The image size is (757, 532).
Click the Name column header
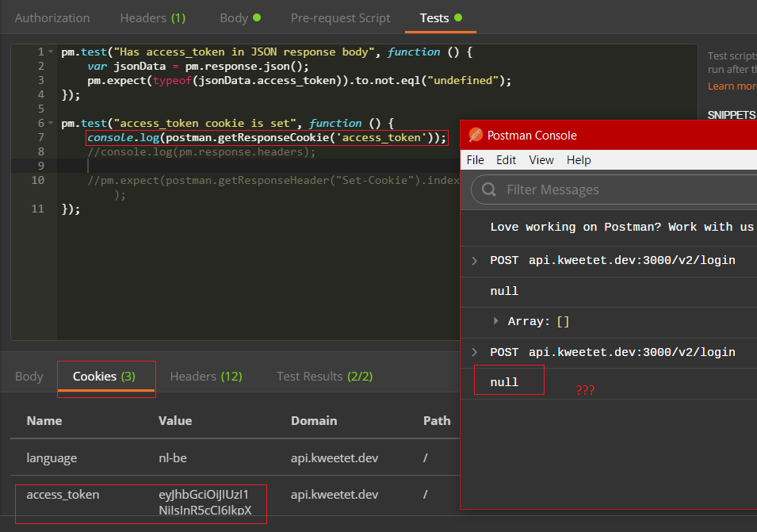coord(44,420)
